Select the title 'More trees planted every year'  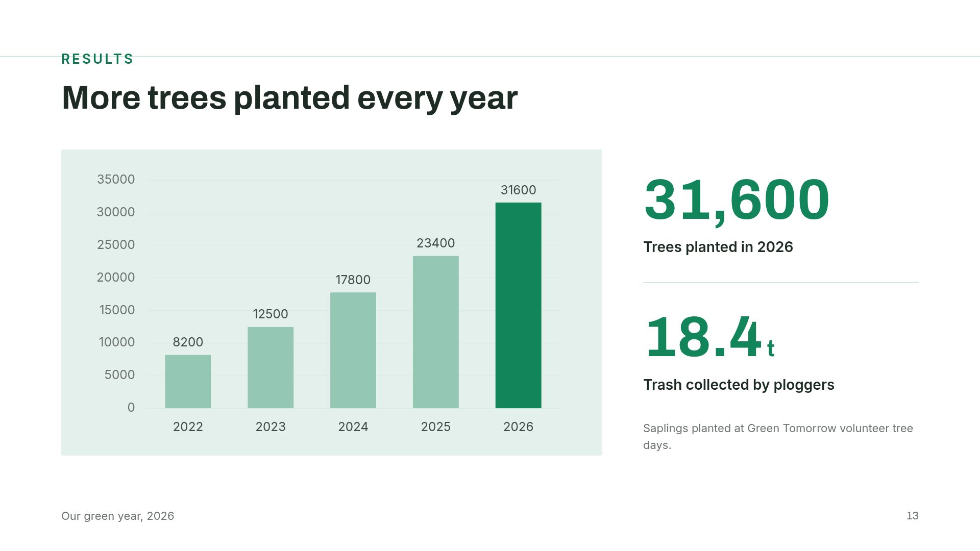point(289,97)
